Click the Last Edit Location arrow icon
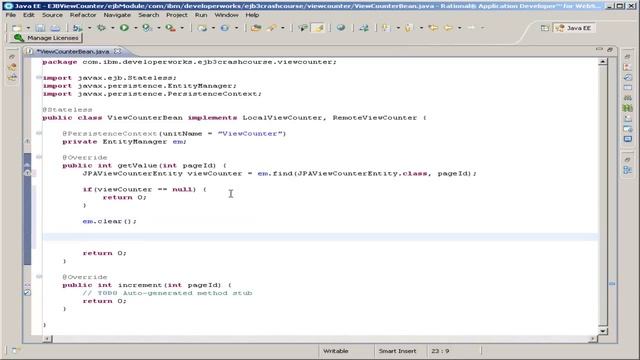Screen dimensions: 640x360 point(433,28)
